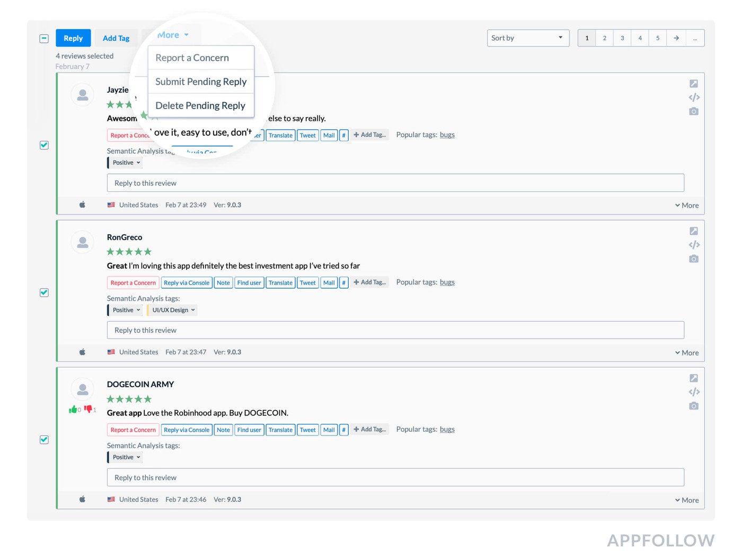Screen dimensions: 742x560
Task: Click the share icon on DOGECOIN ARMY review
Action: (693, 378)
